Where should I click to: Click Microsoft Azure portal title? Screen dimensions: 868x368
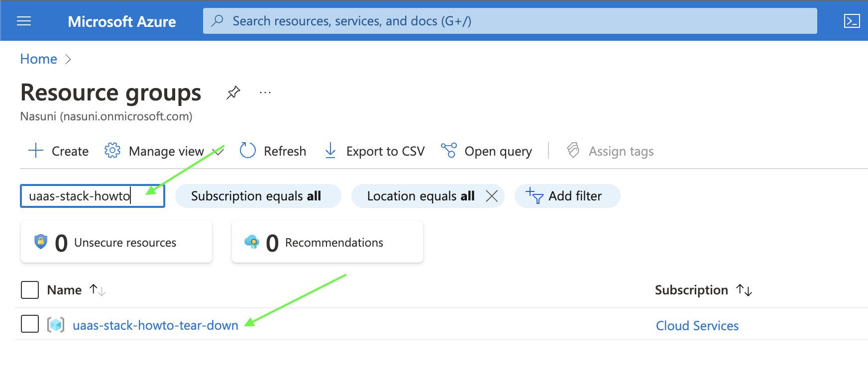tap(122, 21)
